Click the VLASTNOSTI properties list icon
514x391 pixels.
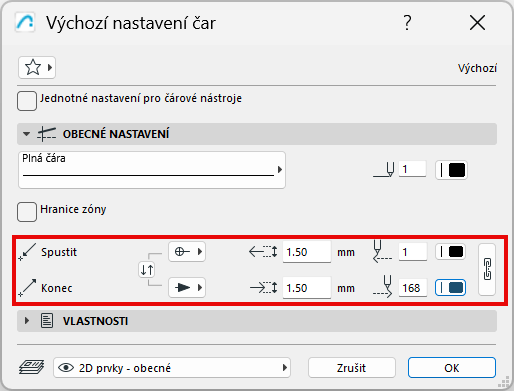(x=47, y=321)
